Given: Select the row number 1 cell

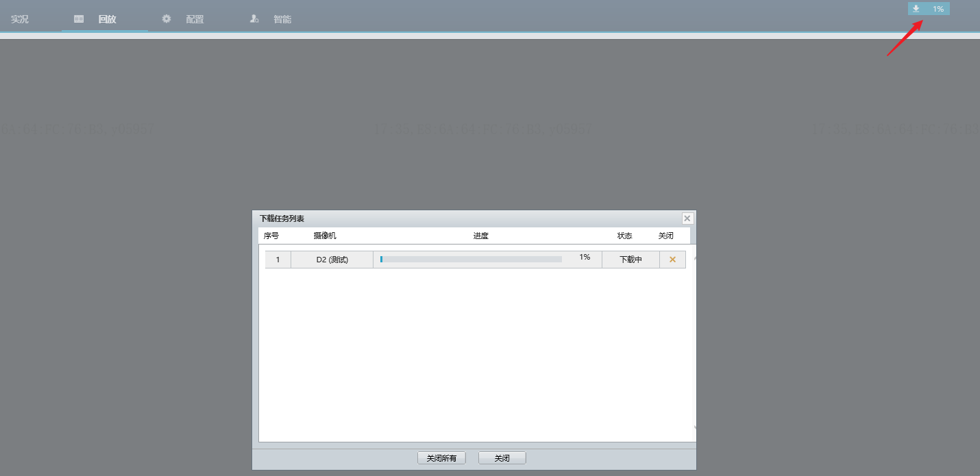Looking at the screenshot, I should pyautogui.click(x=278, y=260).
